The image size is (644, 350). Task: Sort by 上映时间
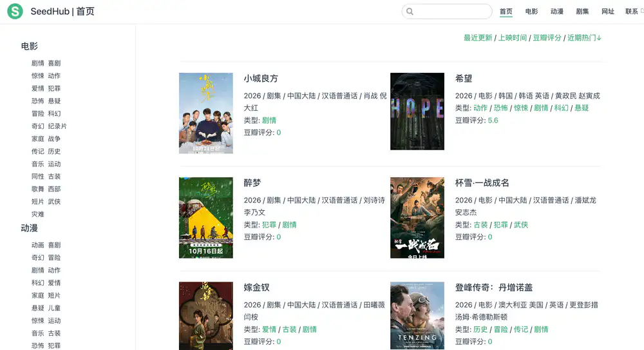coord(513,38)
